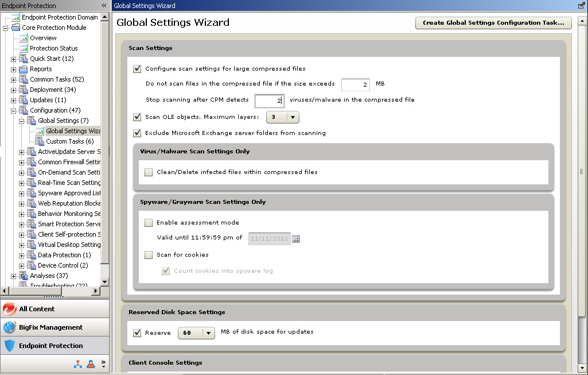This screenshot has width=588, height=375.
Task: Switch to the BigFix Management domain
Action: (54, 327)
